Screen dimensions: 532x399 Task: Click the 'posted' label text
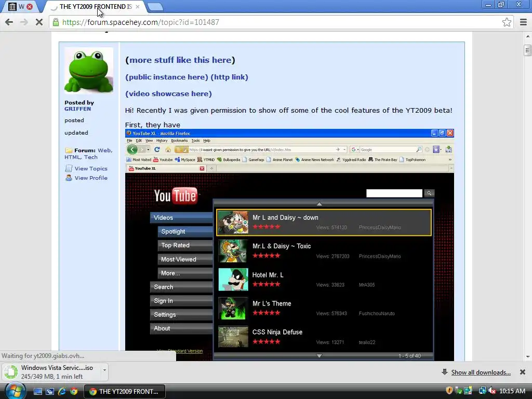click(x=74, y=121)
